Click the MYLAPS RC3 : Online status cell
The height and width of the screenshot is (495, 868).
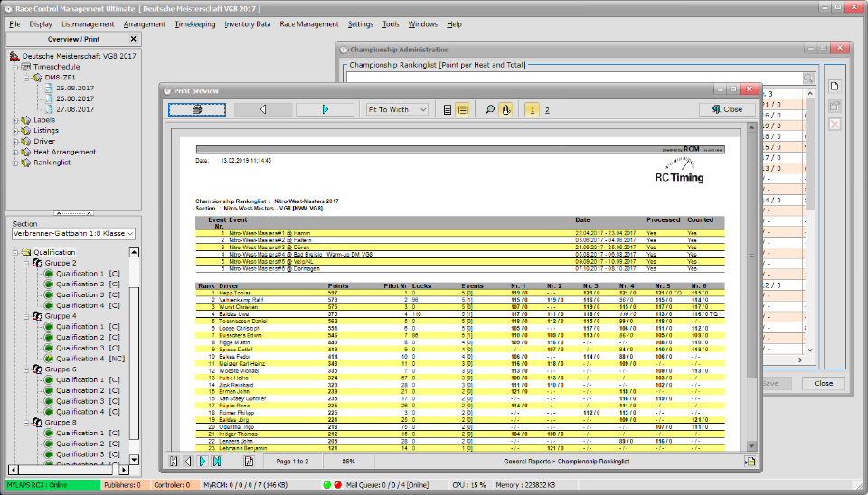click(53, 485)
